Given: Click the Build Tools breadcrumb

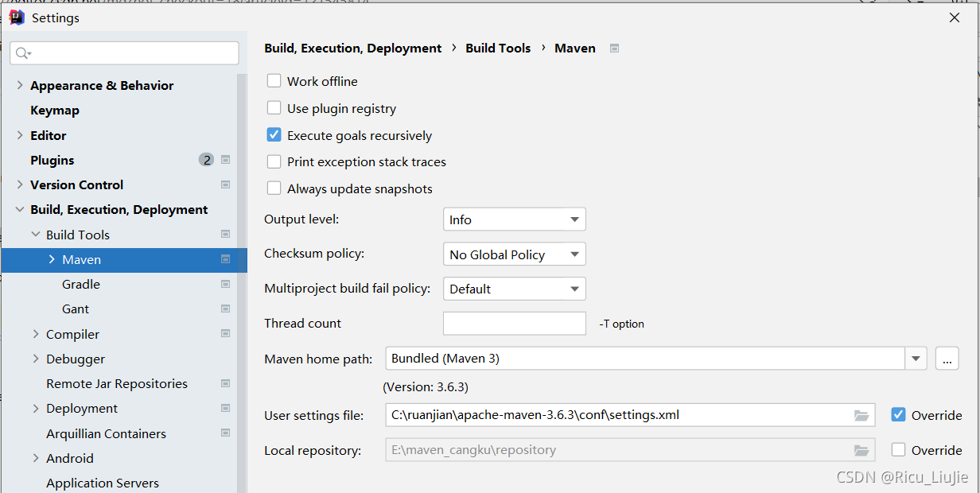Looking at the screenshot, I should pos(498,48).
